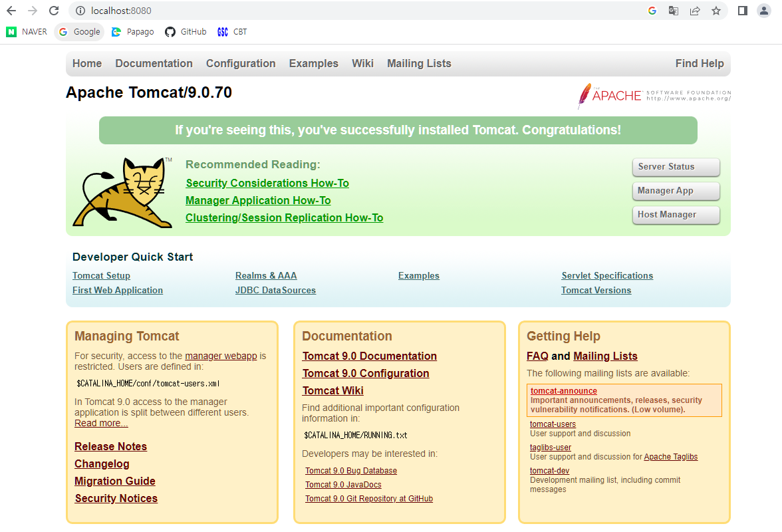
Task: Open Examples link under Developer Quick Start
Action: pyautogui.click(x=418, y=276)
